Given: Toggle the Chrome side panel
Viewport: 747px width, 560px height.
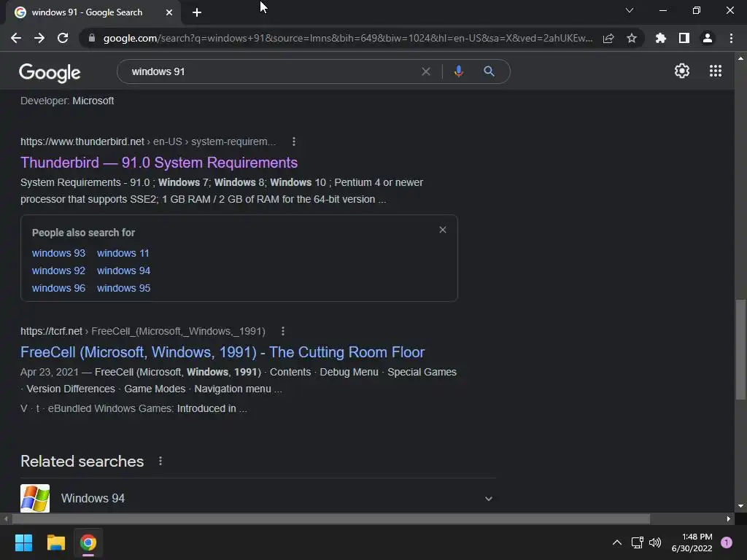Looking at the screenshot, I should pyautogui.click(x=684, y=38).
